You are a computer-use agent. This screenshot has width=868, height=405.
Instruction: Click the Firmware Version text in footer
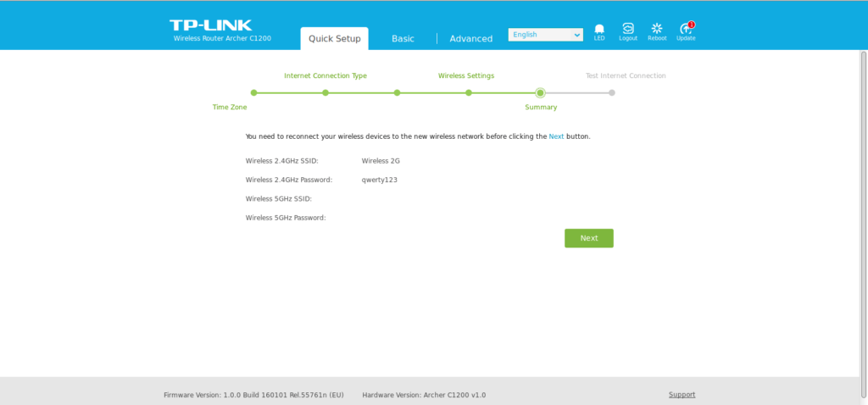253,395
